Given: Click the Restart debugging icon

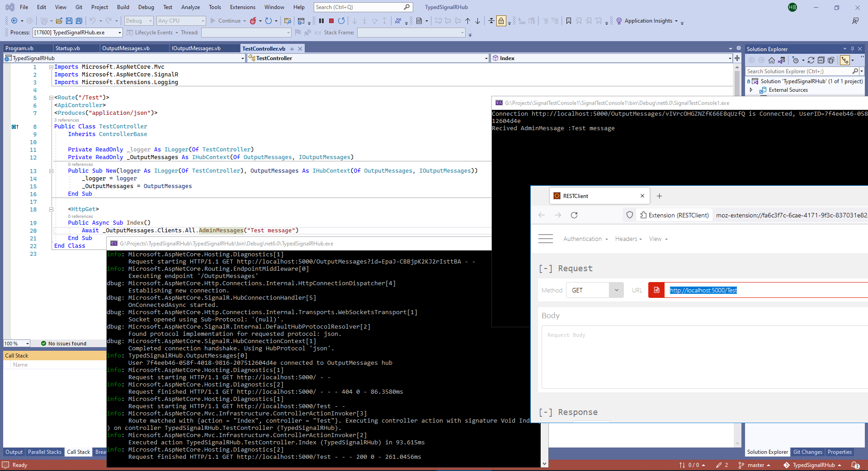Looking at the screenshot, I should tap(342, 21).
